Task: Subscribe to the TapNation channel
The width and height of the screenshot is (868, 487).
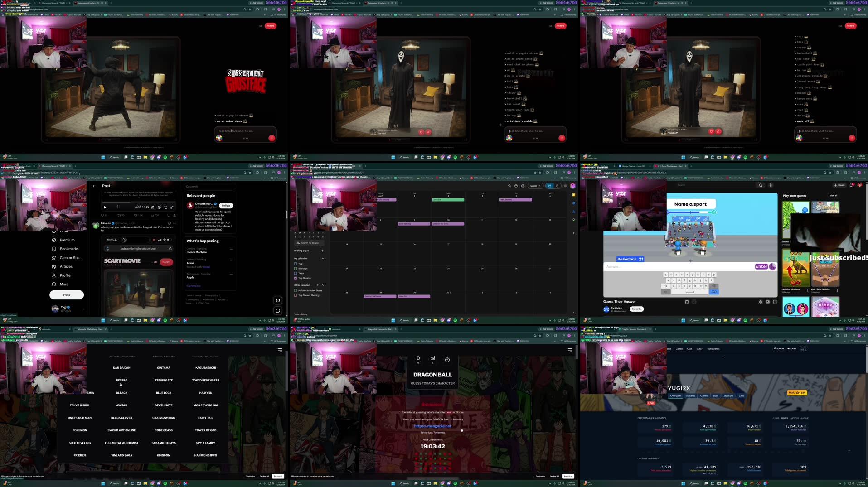Action: coord(637,309)
